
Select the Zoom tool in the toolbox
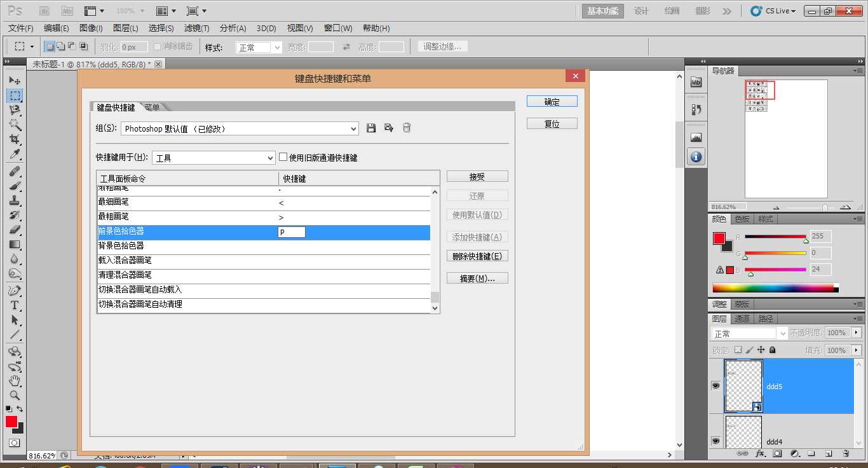15,396
